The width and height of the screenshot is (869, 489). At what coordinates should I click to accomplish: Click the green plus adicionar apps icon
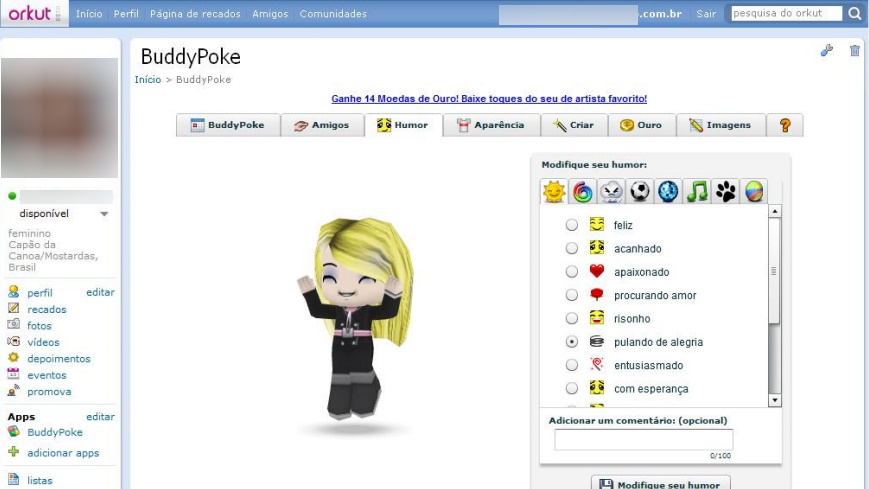(x=14, y=452)
